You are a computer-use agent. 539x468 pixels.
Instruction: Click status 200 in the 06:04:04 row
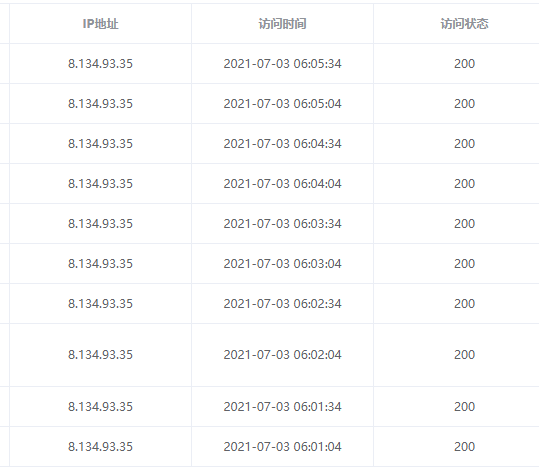(x=464, y=184)
